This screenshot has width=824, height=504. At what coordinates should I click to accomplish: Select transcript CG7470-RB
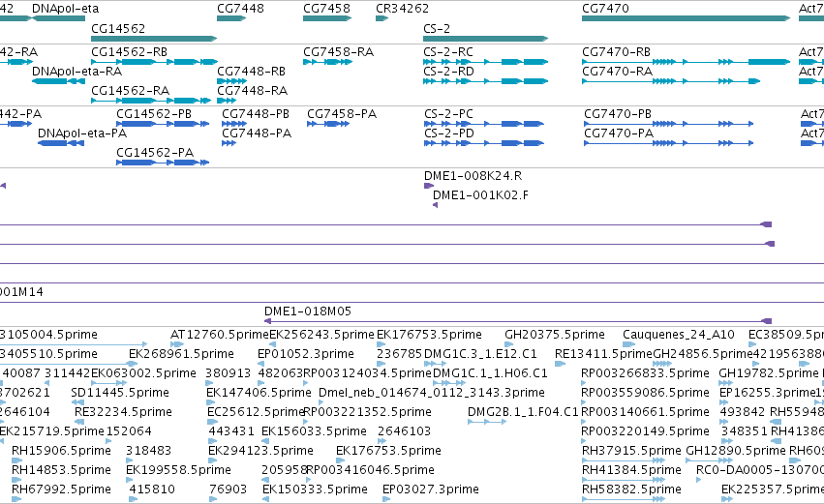pyautogui.click(x=616, y=52)
